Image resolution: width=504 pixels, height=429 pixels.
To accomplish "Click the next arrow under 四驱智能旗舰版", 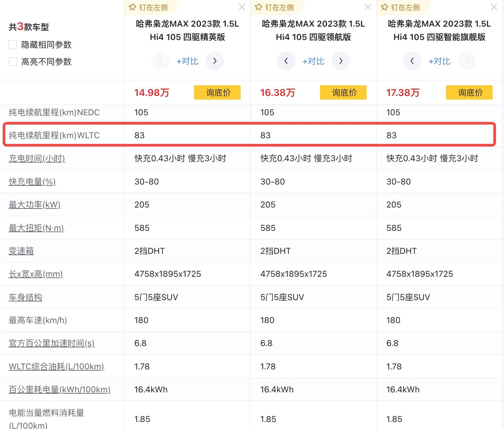I will pyautogui.click(x=467, y=61).
